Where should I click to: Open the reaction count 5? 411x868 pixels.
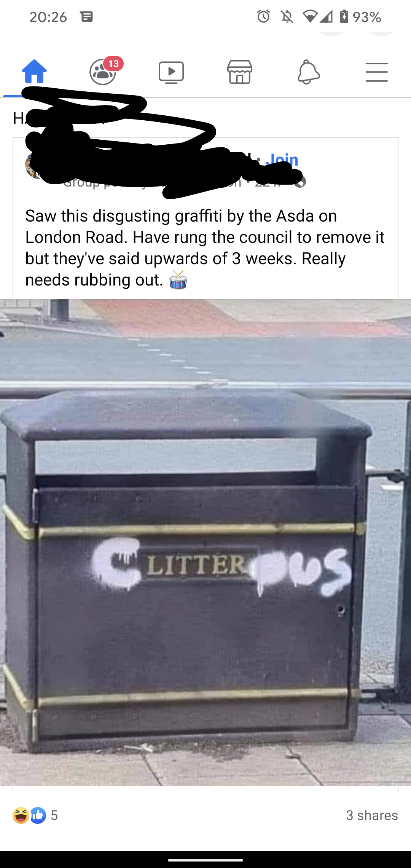pyautogui.click(x=54, y=815)
